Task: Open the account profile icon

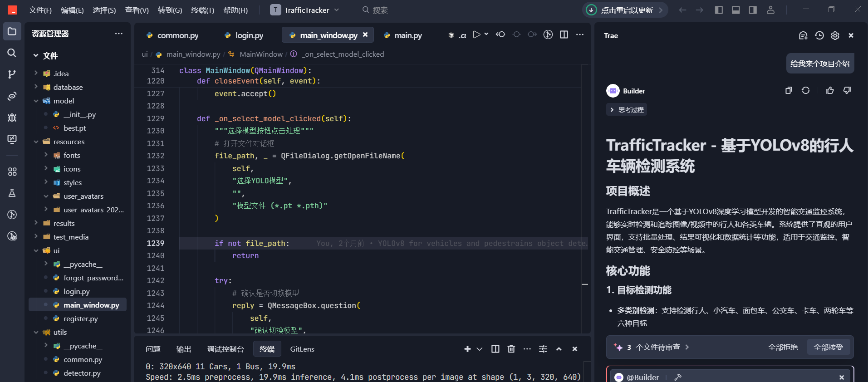Action: click(770, 10)
